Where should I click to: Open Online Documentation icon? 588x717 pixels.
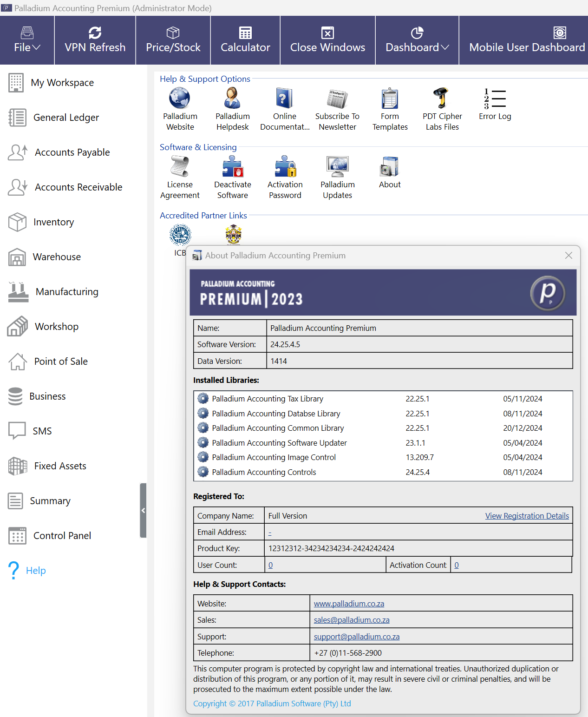pos(285,109)
